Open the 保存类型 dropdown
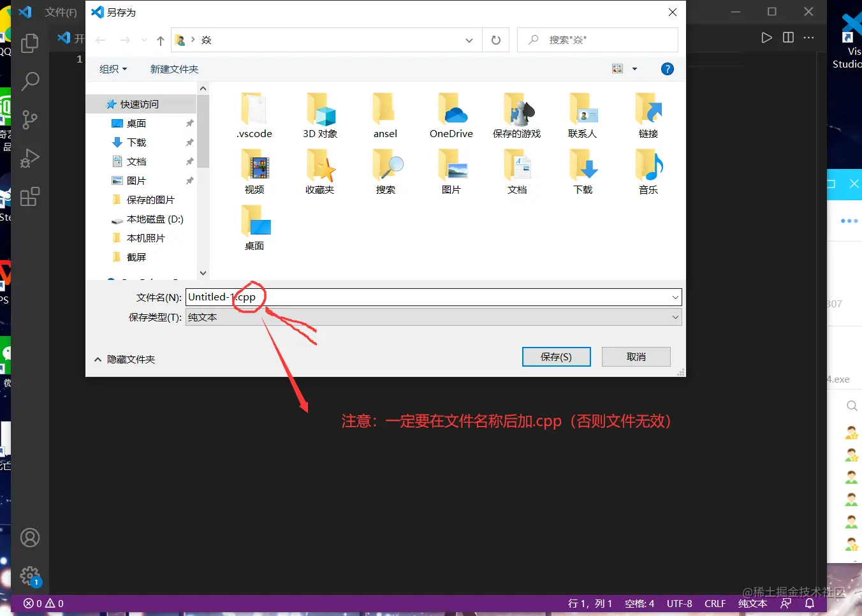862x616 pixels. [675, 317]
